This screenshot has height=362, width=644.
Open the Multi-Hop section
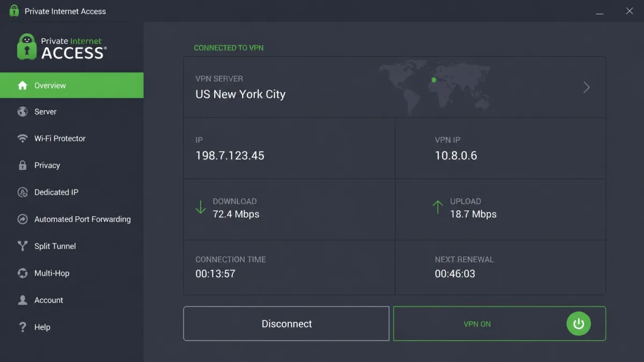pos(72,273)
